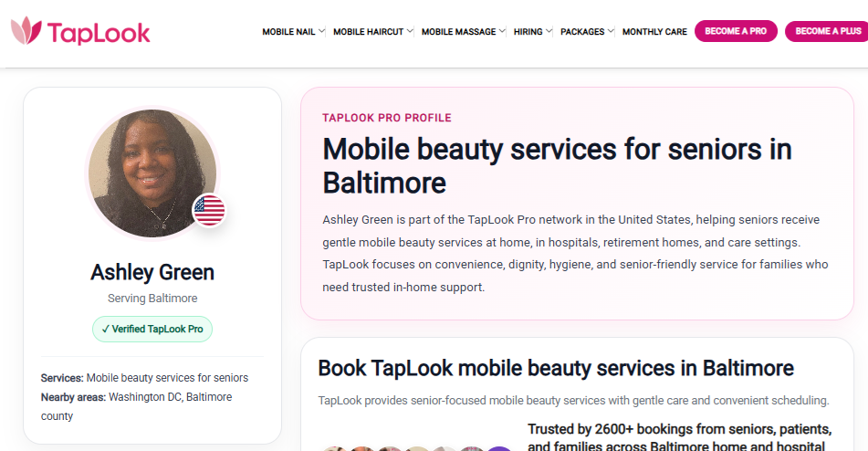Click the TapLook lotus logo icon
The image size is (868, 451).
click(26, 30)
